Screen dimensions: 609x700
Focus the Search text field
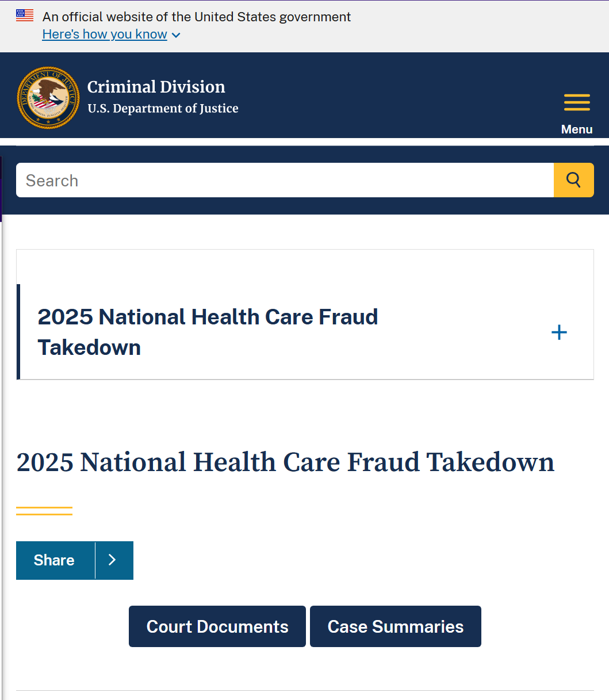pos(285,180)
